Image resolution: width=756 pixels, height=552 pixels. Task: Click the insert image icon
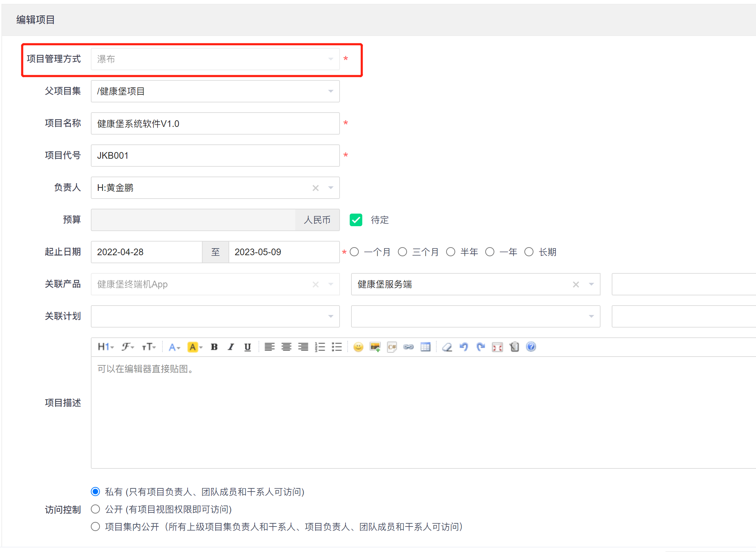[x=375, y=347]
